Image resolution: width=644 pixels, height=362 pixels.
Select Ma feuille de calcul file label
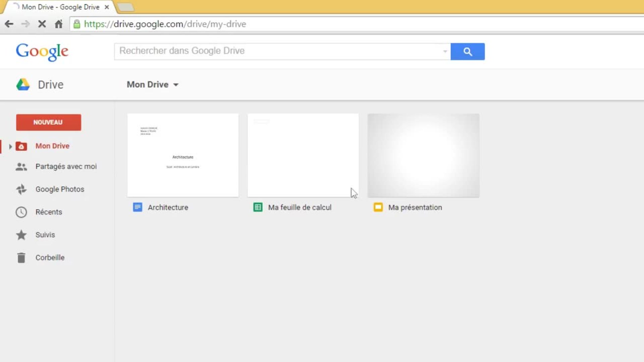300,207
